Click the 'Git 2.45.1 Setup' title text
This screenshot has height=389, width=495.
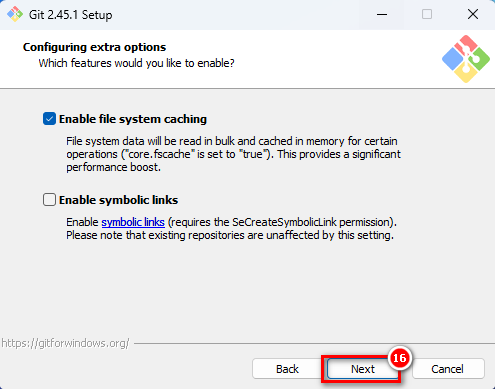(71, 15)
